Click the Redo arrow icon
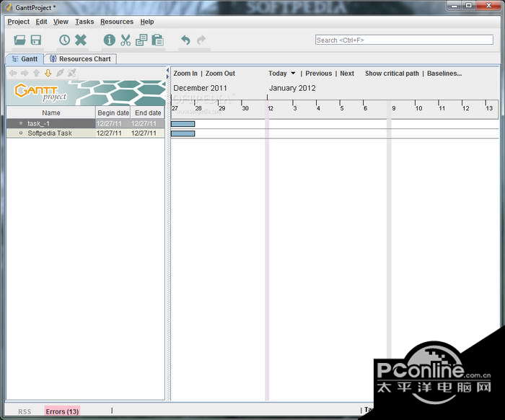 [x=201, y=40]
